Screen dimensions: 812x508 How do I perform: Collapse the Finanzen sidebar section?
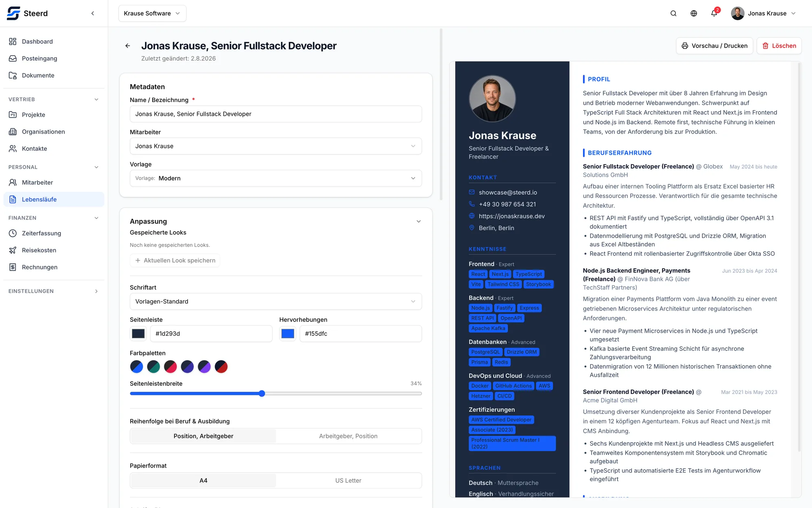(96, 218)
